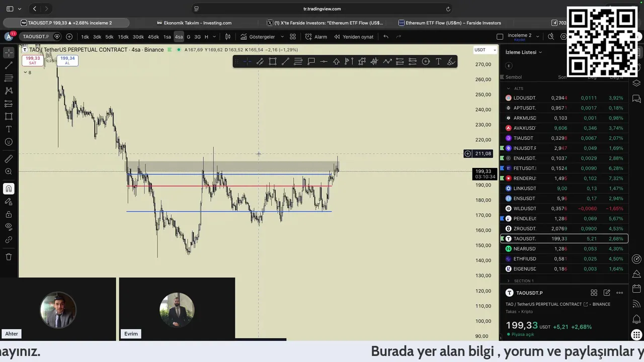Start Yeniden oynat bar replay

coord(354,37)
